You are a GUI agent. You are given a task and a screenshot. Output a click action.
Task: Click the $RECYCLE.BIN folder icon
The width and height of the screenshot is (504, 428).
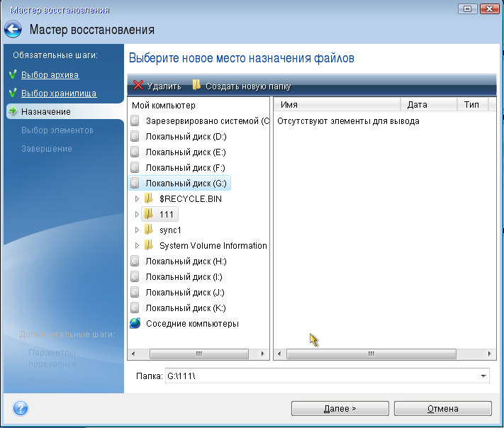point(148,198)
